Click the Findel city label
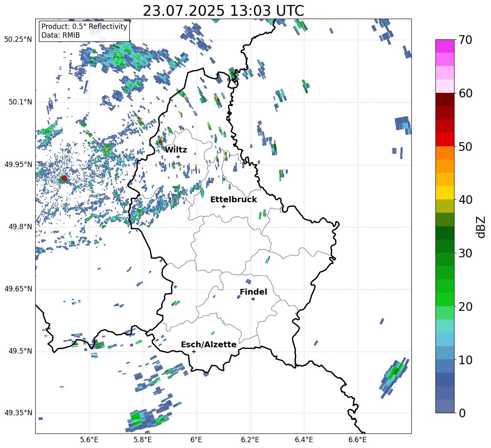 [253, 292]
